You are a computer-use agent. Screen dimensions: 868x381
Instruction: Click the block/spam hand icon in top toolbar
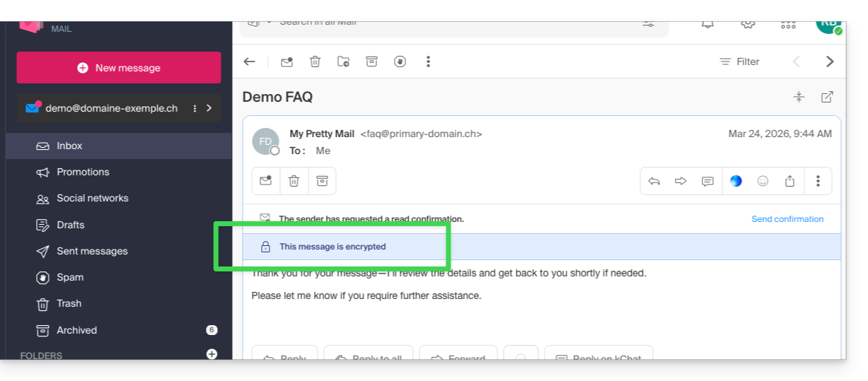[400, 61]
